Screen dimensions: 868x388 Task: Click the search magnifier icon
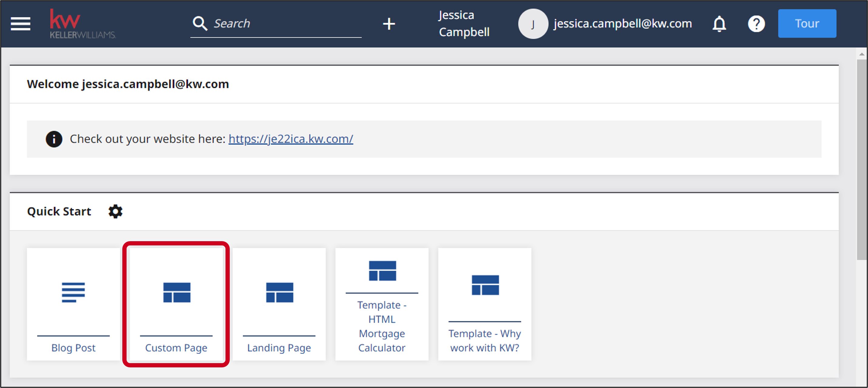(200, 24)
